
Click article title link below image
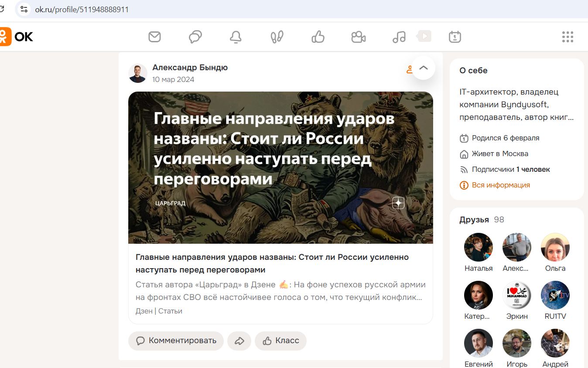point(272,263)
